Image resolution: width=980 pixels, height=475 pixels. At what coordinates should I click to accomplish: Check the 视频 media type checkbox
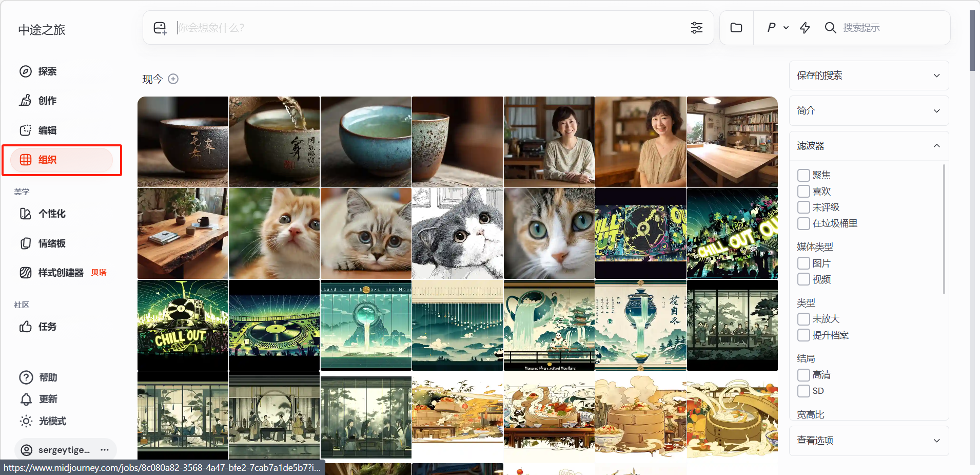coord(803,279)
